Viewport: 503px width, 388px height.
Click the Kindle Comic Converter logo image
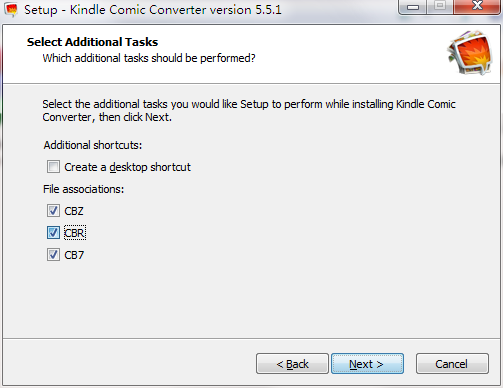(470, 52)
